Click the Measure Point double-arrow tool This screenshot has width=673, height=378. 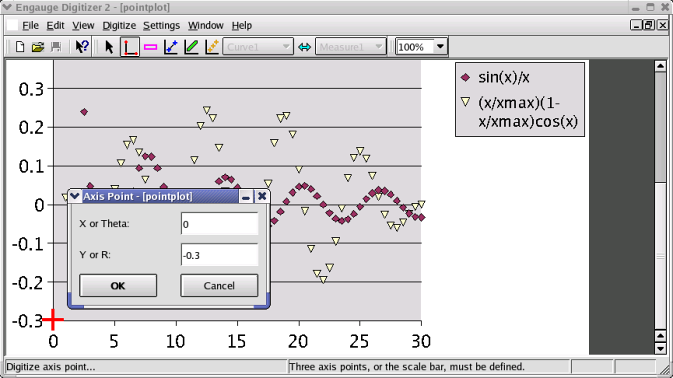click(304, 47)
